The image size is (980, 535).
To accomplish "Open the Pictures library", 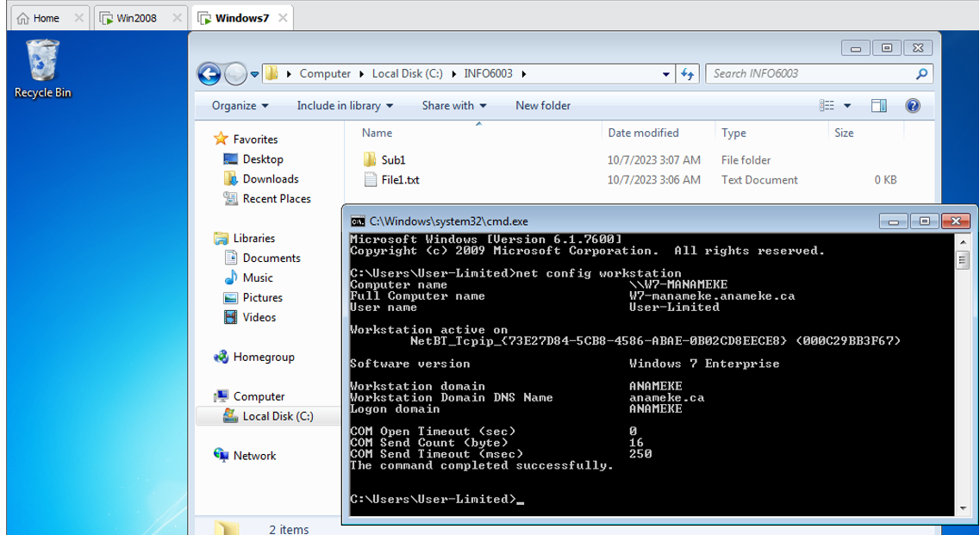I will tap(256, 297).
